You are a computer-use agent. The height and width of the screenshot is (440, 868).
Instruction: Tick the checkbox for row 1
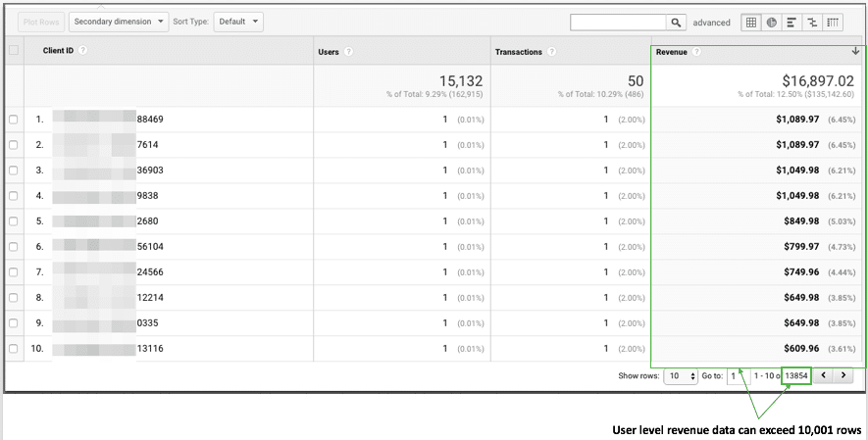pyautogui.click(x=14, y=120)
